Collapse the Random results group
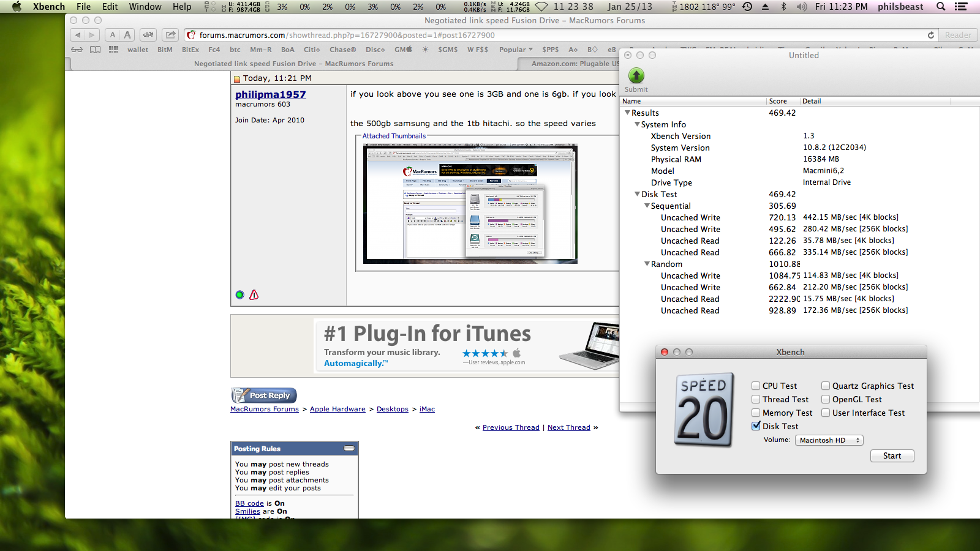Image resolution: width=980 pixels, height=551 pixels. pos(647,264)
